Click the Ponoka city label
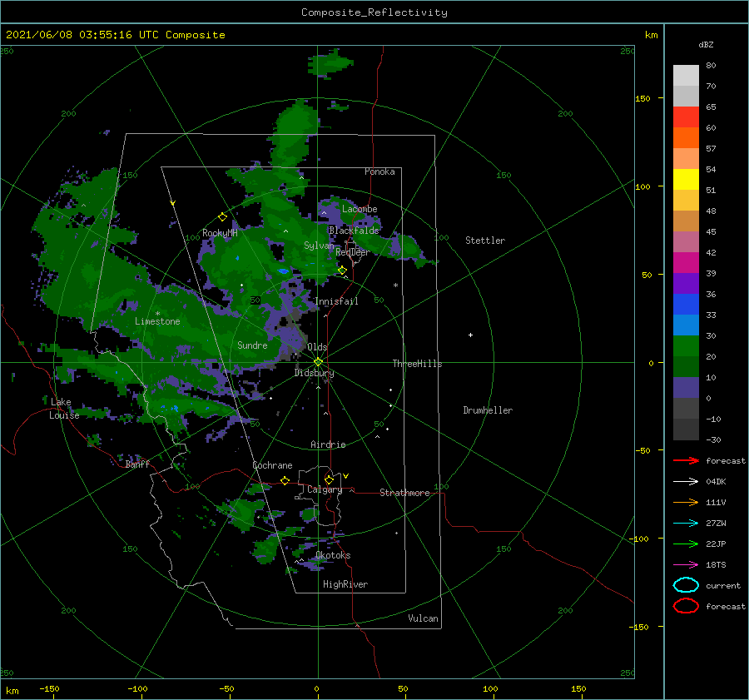This screenshot has height=700, width=749. 379,171
